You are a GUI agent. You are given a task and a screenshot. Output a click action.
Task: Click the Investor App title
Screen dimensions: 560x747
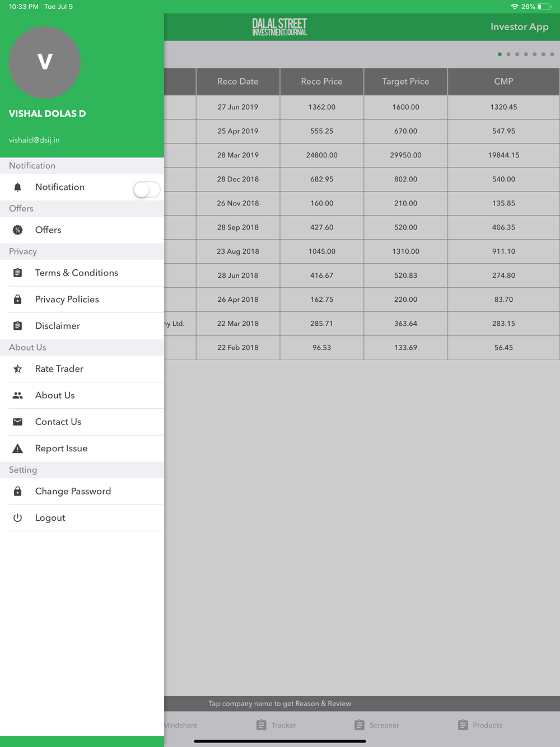519,27
